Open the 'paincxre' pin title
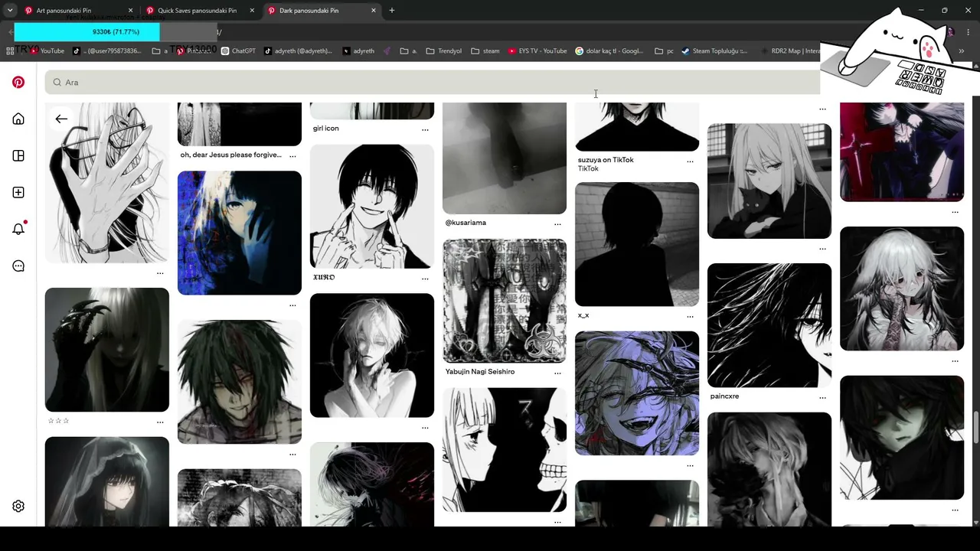 tap(724, 396)
